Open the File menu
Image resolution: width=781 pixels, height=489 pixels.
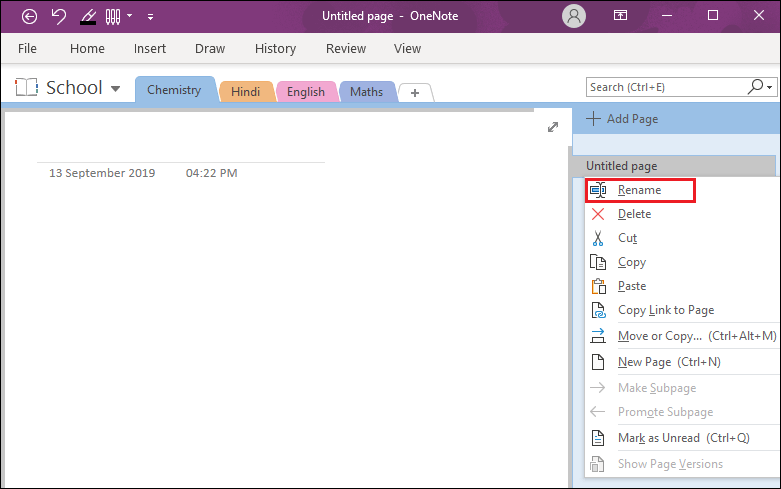pyautogui.click(x=27, y=48)
